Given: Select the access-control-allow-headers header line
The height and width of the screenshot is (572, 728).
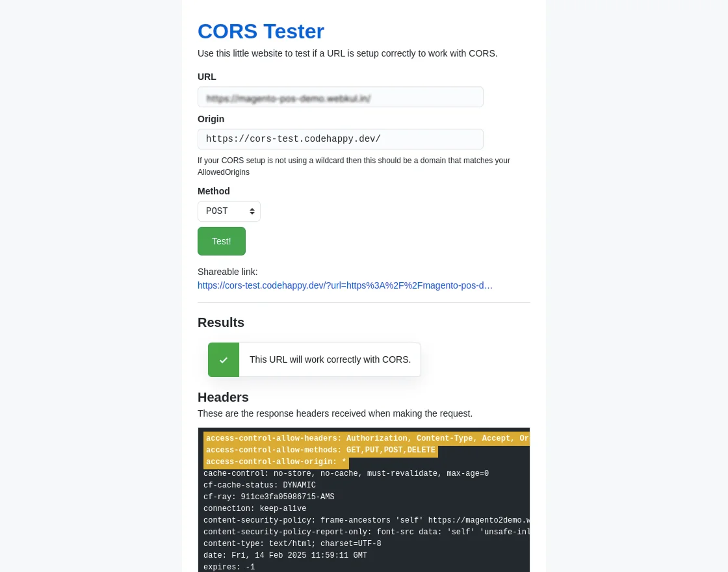Looking at the screenshot, I should click(364, 439).
